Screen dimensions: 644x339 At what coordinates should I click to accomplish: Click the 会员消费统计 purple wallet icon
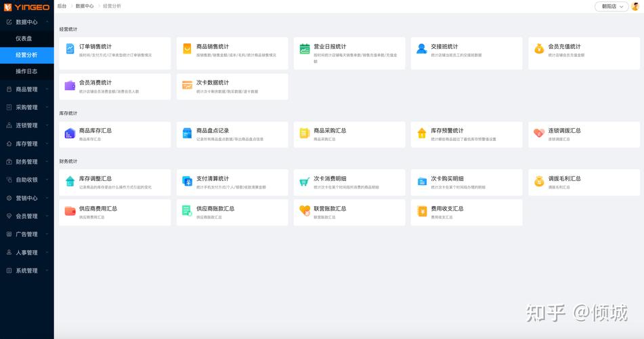pyautogui.click(x=70, y=85)
